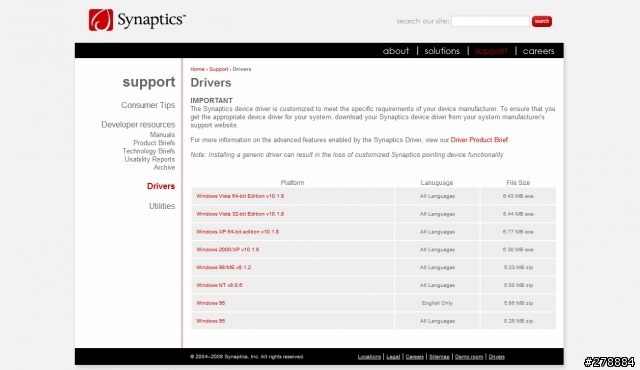Open the solutions menu
The image size is (640, 370).
[x=442, y=51]
